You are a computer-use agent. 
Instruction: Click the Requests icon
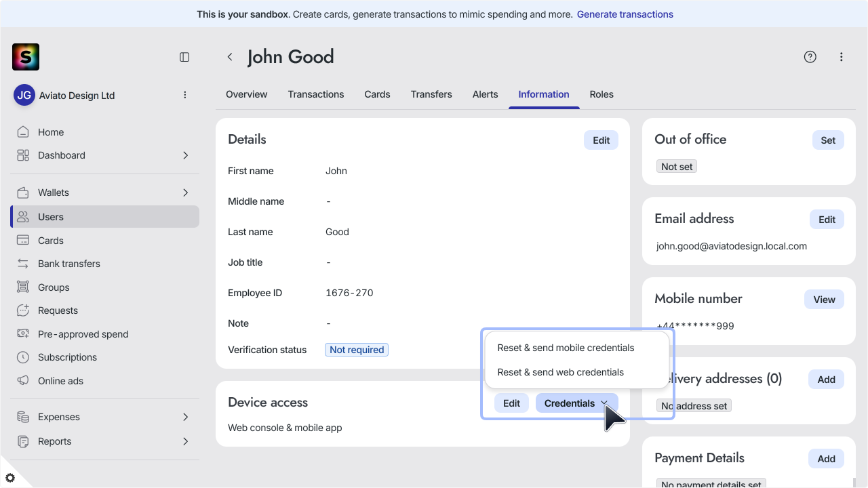pyautogui.click(x=23, y=310)
